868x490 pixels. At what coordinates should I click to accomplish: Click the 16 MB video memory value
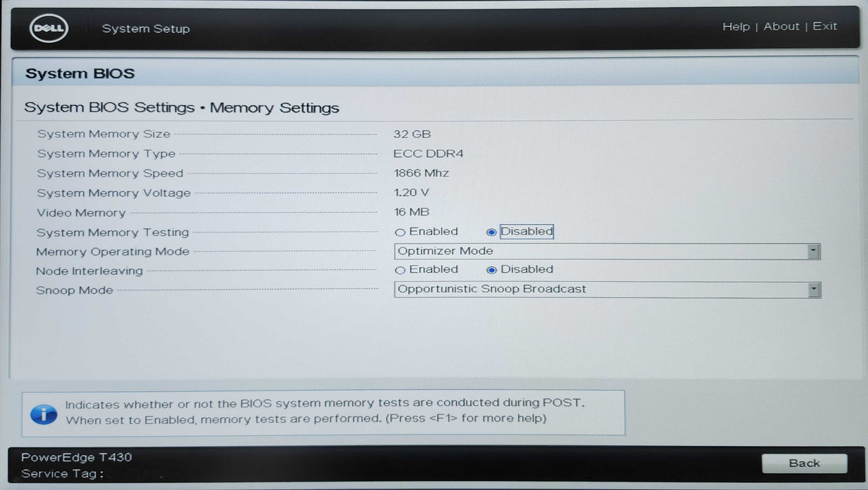[411, 212]
